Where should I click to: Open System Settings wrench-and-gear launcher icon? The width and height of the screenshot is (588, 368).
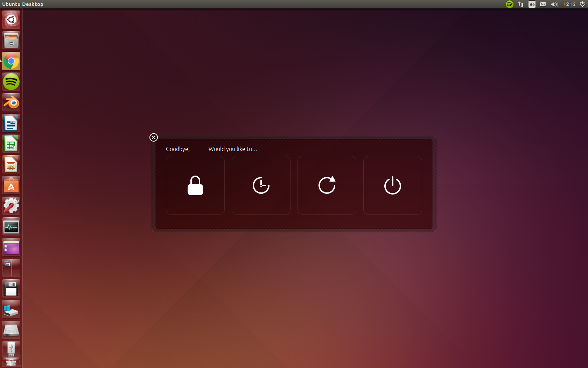11,206
